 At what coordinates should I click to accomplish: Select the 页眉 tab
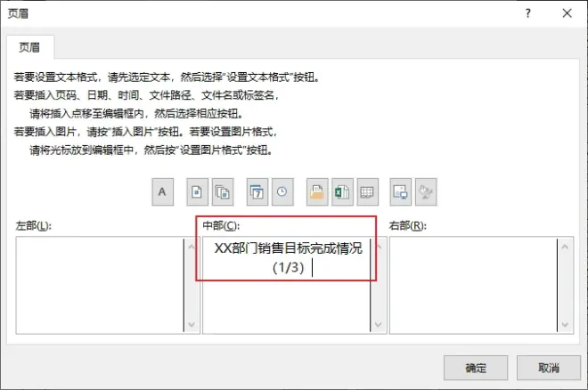coord(30,47)
